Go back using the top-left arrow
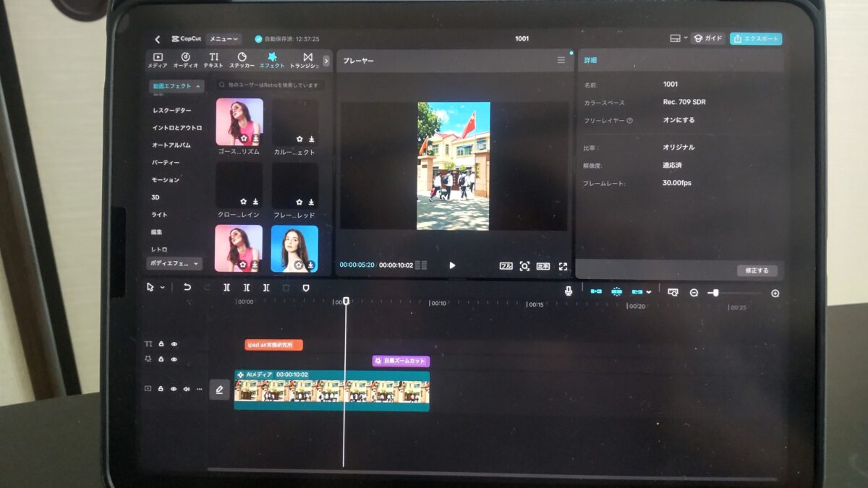 click(x=157, y=39)
